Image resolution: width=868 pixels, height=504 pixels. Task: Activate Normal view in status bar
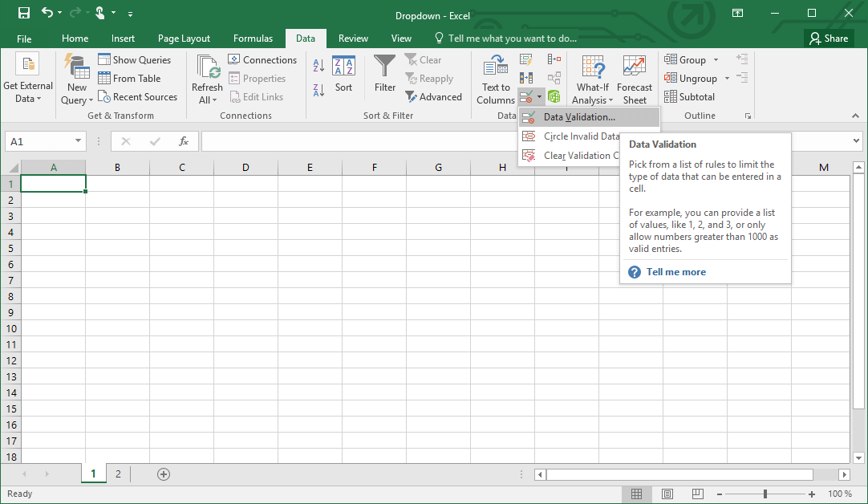638,494
